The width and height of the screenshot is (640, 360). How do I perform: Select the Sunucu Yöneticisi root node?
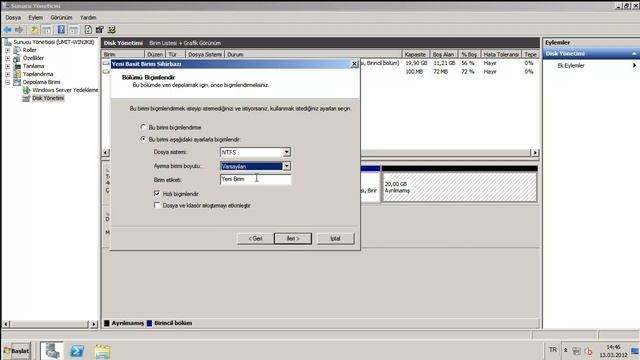pos(53,42)
